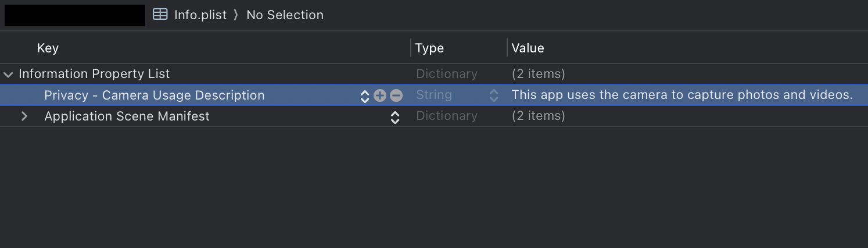Open the String type selector arrows
This screenshot has width=868, height=248.
tap(494, 95)
